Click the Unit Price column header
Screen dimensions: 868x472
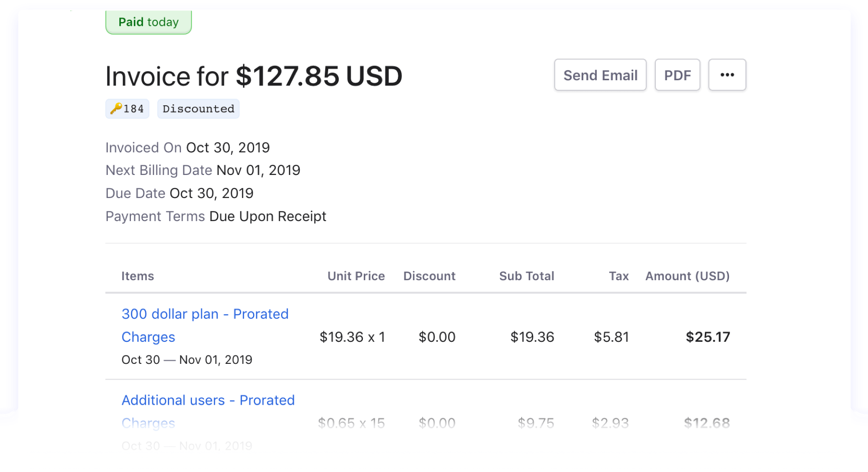click(x=356, y=276)
